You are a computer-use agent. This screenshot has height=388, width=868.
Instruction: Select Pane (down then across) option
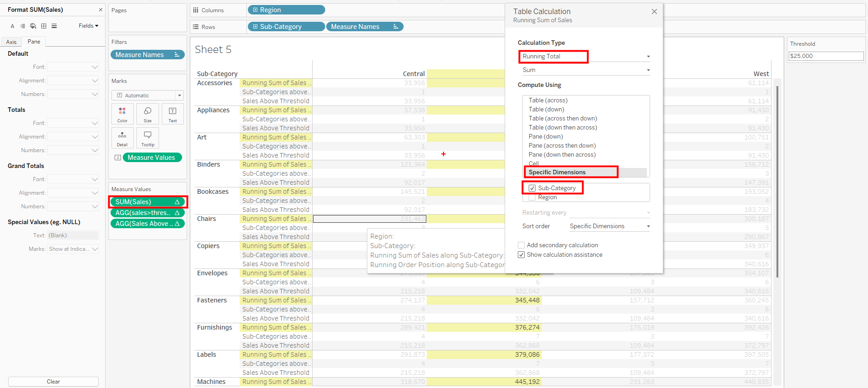click(x=562, y=155)
